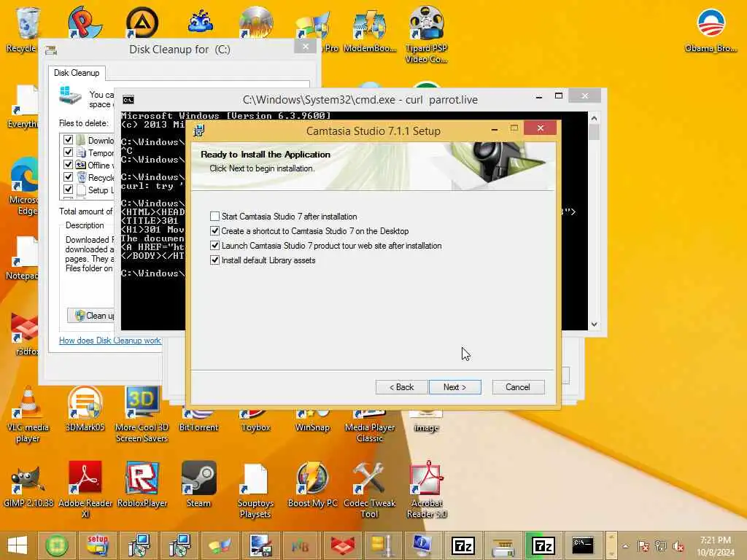This screenshot has height=560, width=747.
Task: Select GIMP 2.10.38 desktop icon
Action: point(28,484)
